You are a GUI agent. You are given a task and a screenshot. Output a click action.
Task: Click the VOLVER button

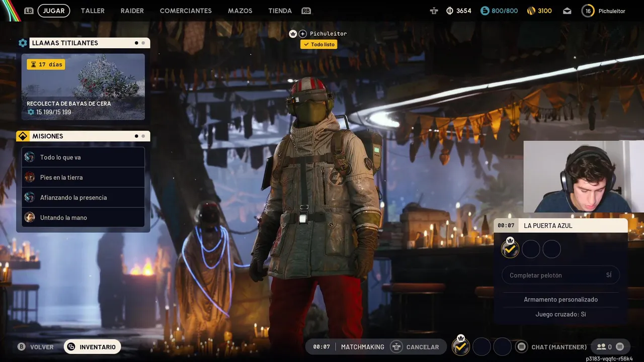pos(36,347)
